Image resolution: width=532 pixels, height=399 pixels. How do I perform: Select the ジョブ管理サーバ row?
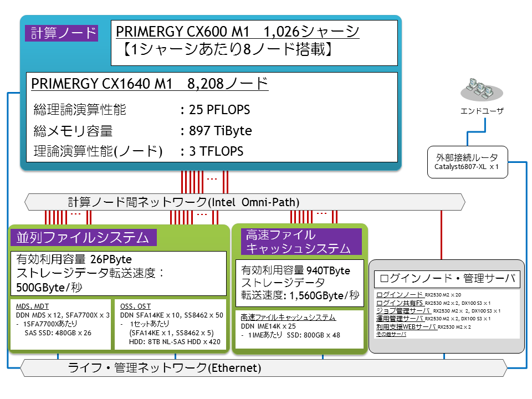point(438,310)
